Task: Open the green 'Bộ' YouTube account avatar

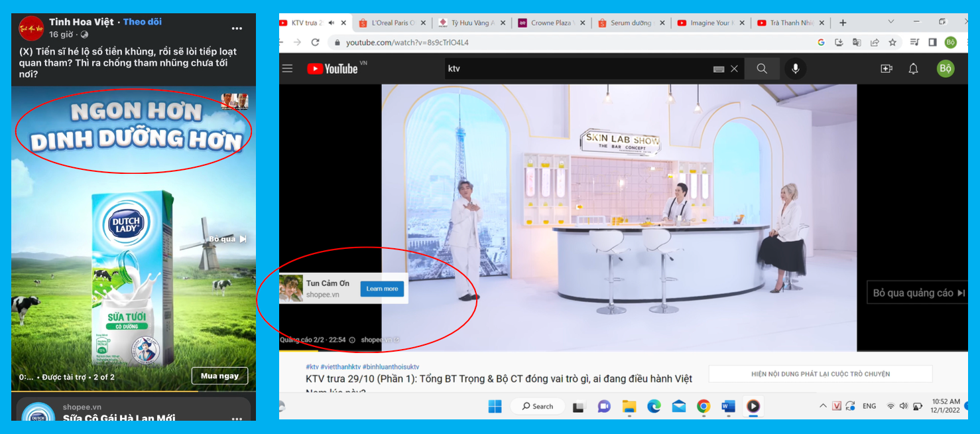Action: pos(946,68)
